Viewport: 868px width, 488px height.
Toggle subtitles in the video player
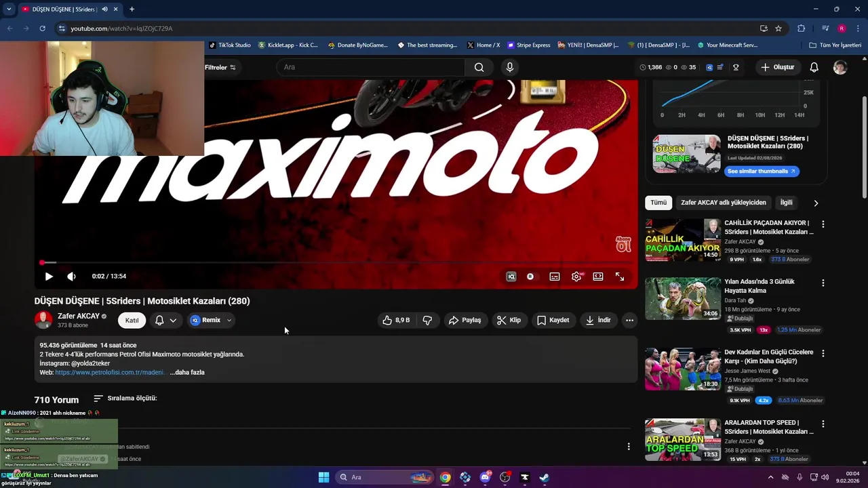click(555, 277)
